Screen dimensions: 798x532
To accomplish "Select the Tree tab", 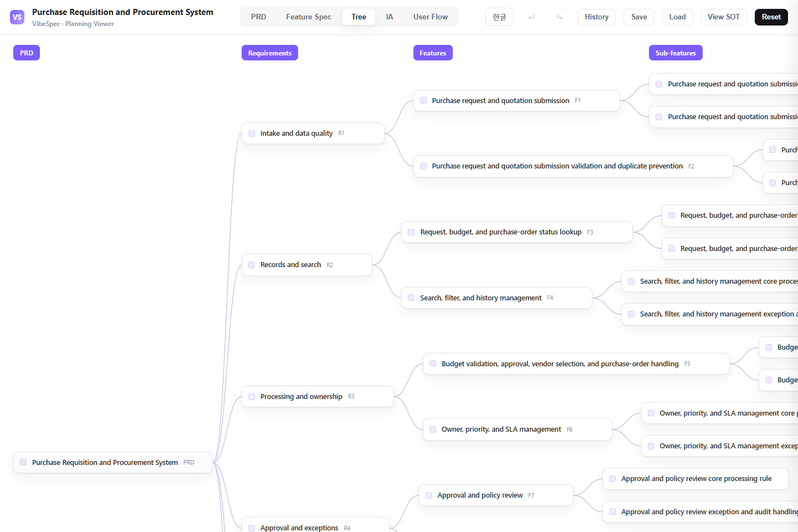I will coord(359,17).
